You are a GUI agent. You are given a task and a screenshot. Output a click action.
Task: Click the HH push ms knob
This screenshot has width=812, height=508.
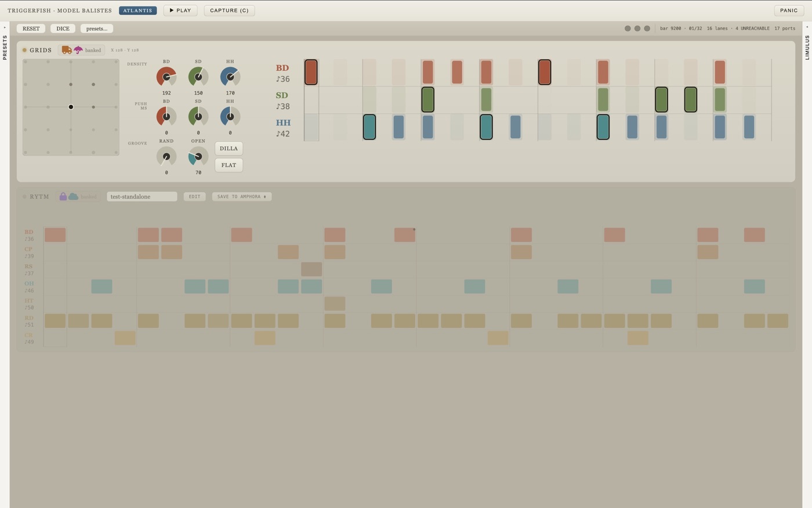(x=230, y=116)
